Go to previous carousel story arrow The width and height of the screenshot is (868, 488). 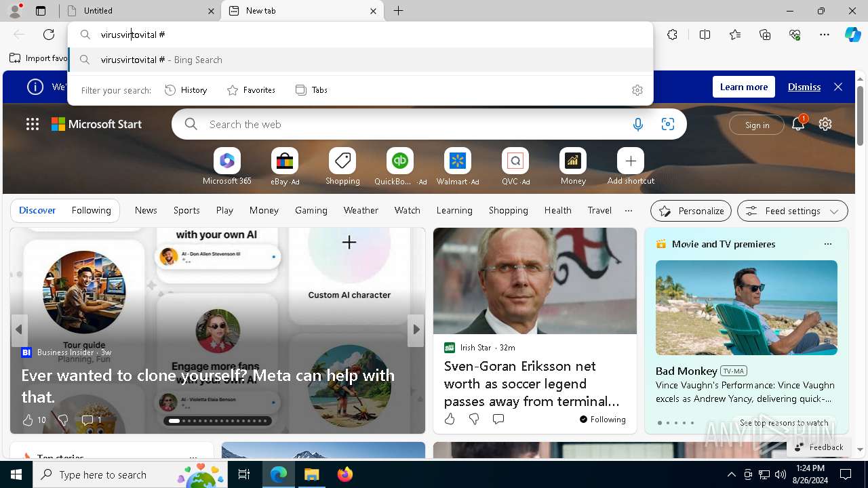[19, 329]
